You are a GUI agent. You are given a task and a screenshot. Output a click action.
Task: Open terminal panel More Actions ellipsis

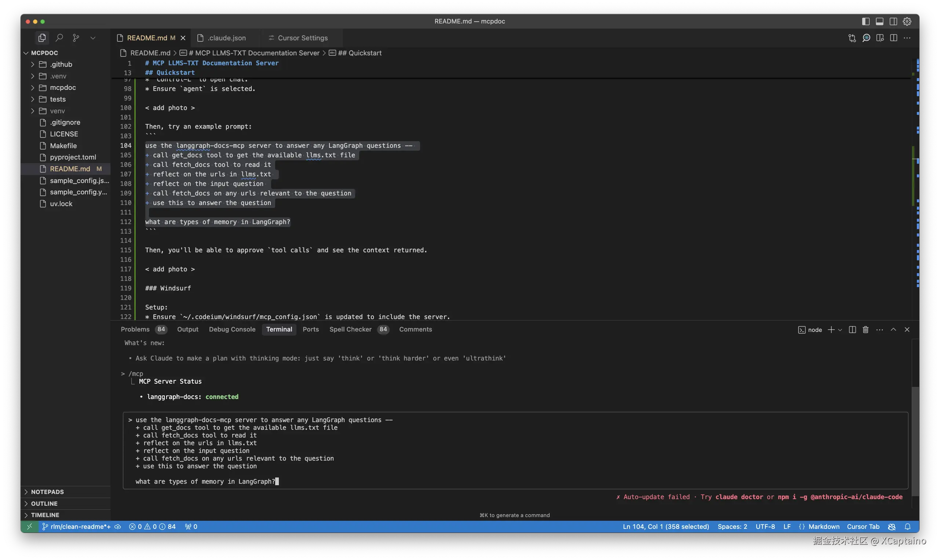(879, 330)
